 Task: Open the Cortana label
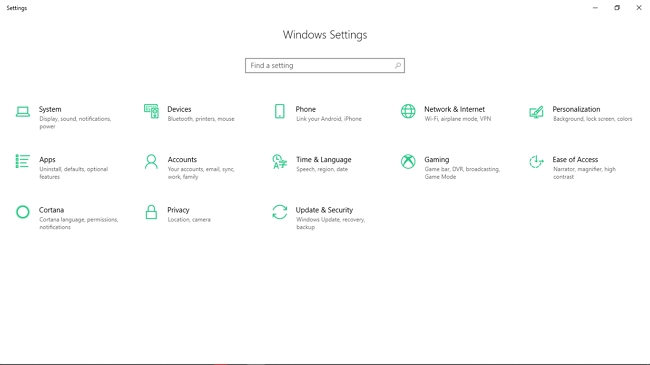[51, 210]
